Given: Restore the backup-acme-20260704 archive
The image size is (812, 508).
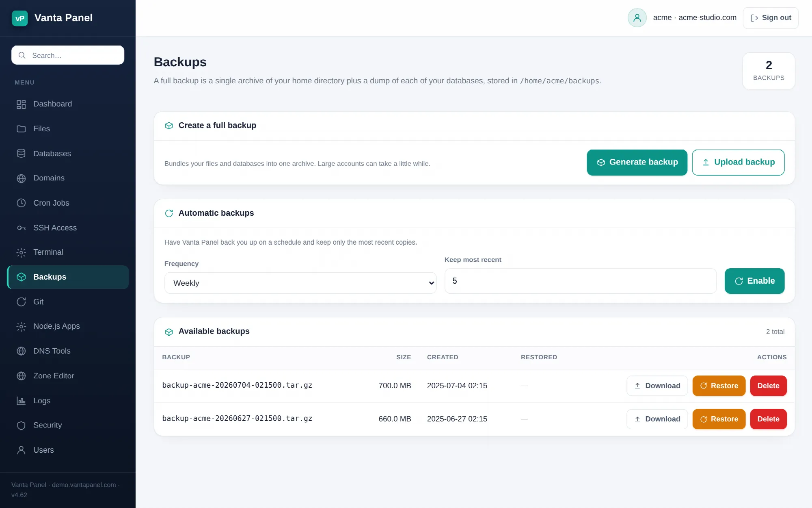Looking at the screenshot, I should pos(719,386).
